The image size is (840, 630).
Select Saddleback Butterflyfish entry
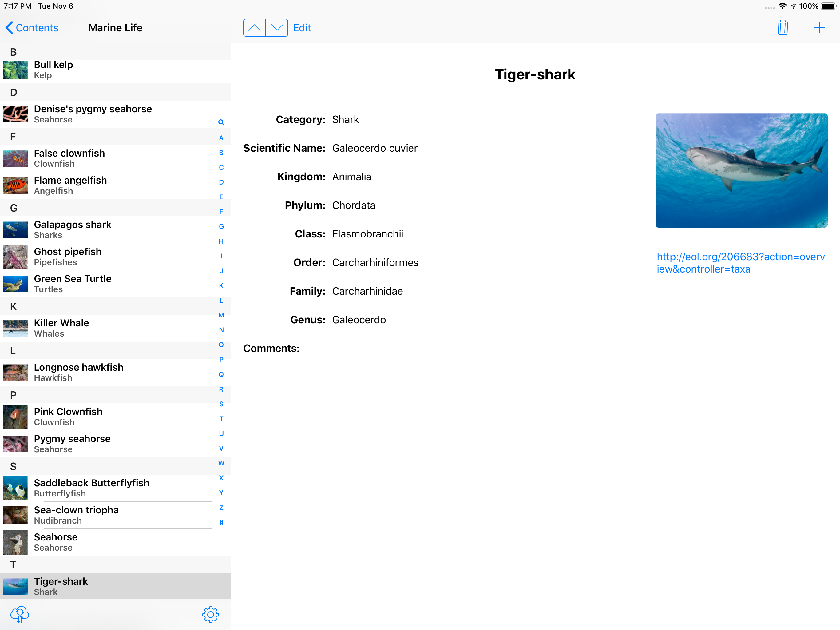[x=114, y=488]
